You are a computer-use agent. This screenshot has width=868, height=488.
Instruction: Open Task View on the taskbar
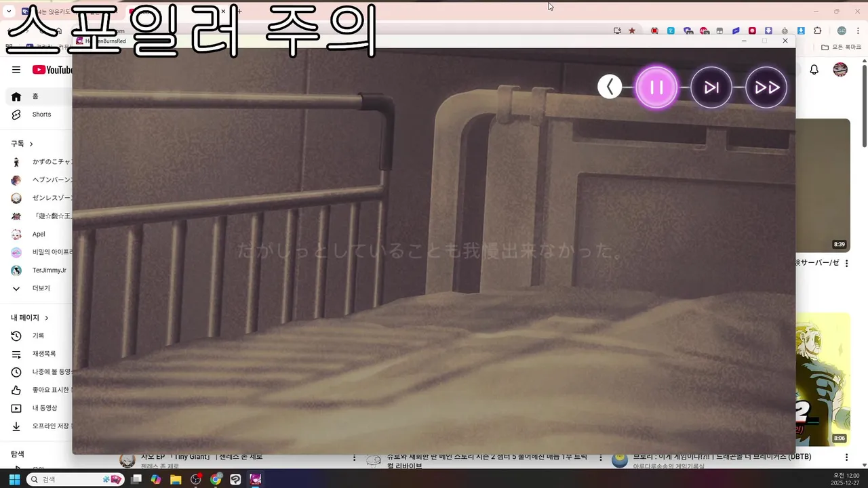pyautogui.click(x=136, y=479)
